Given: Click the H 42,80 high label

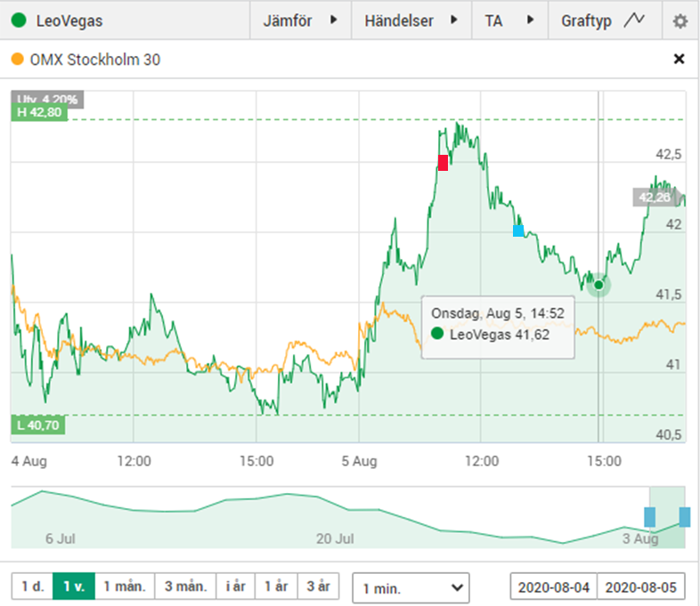Looking at the screenshot, I should click(x=39, y=112).
